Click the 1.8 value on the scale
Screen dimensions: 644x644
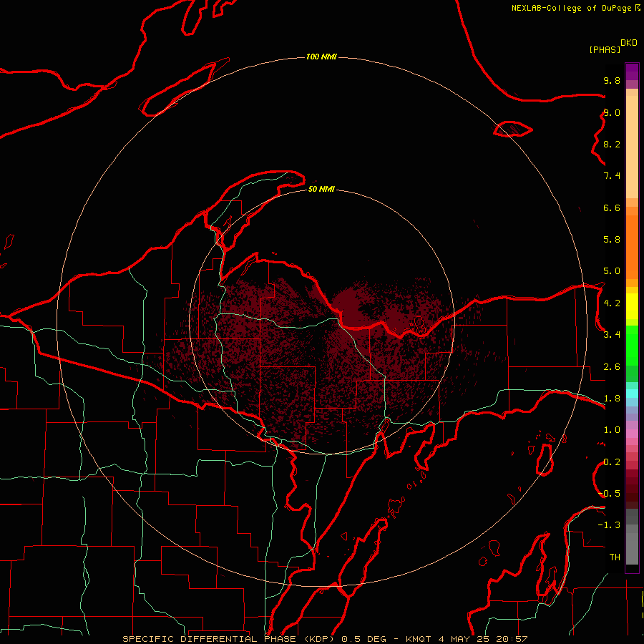click(x=612, y=399)
